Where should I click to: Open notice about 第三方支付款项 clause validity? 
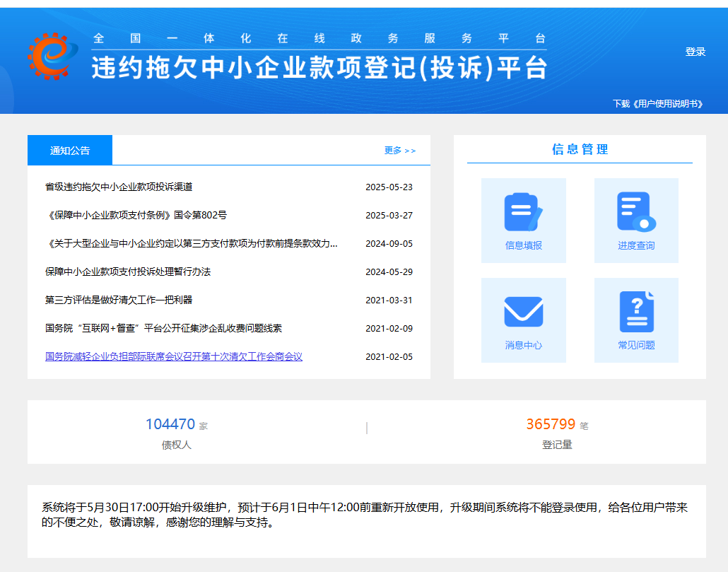[191, 243]
